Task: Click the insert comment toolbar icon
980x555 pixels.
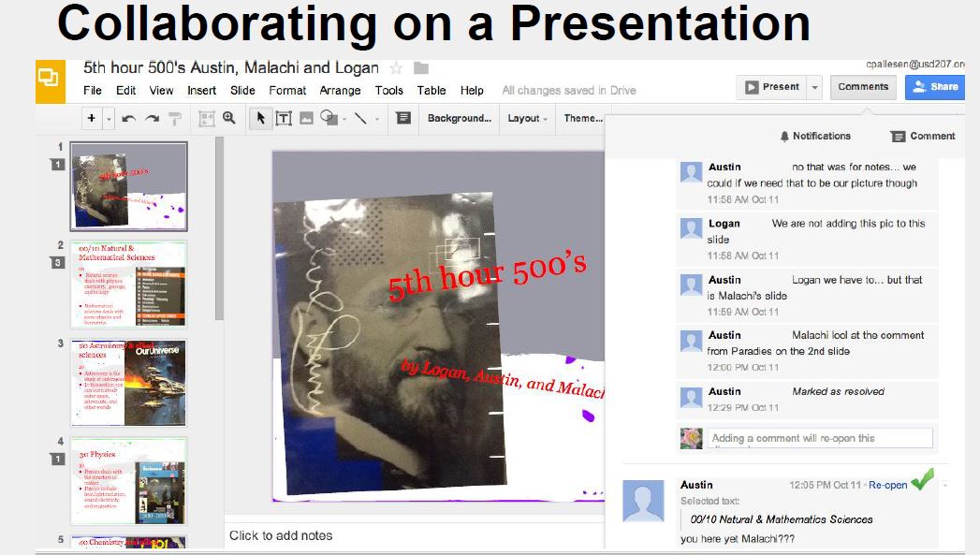Action: [x=403, y=118]
